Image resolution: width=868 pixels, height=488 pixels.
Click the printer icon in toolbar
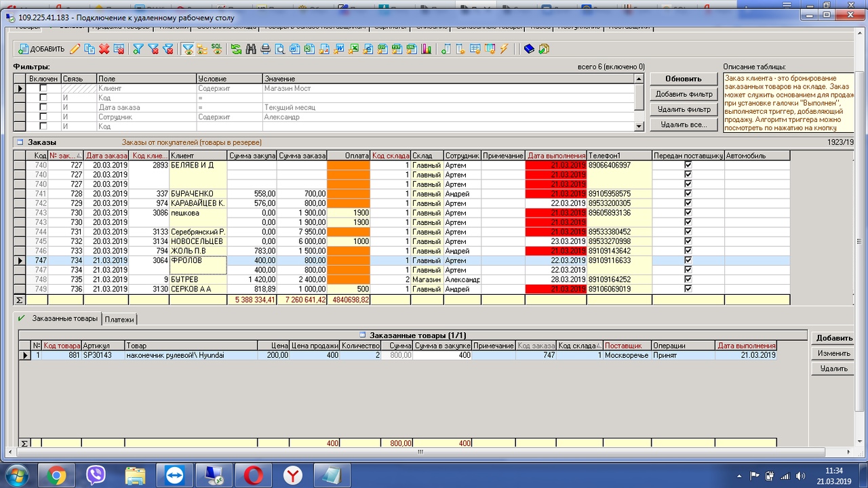coord(266,49)
